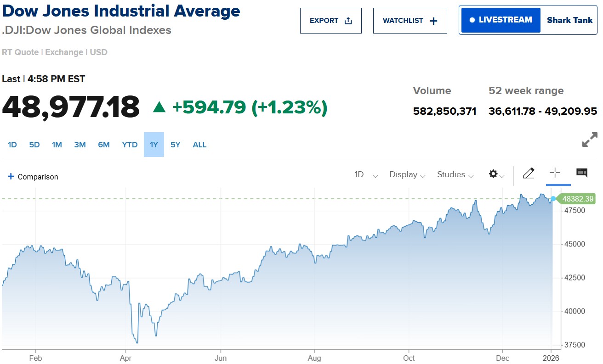
Task: Select the ALL time range
Action: click(199, 145)
